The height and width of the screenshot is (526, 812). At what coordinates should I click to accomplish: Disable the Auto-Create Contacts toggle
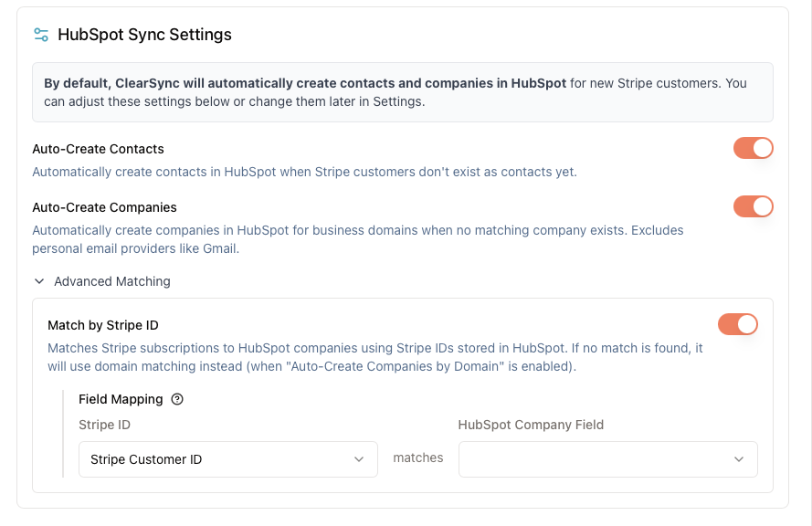pos(754,148)
